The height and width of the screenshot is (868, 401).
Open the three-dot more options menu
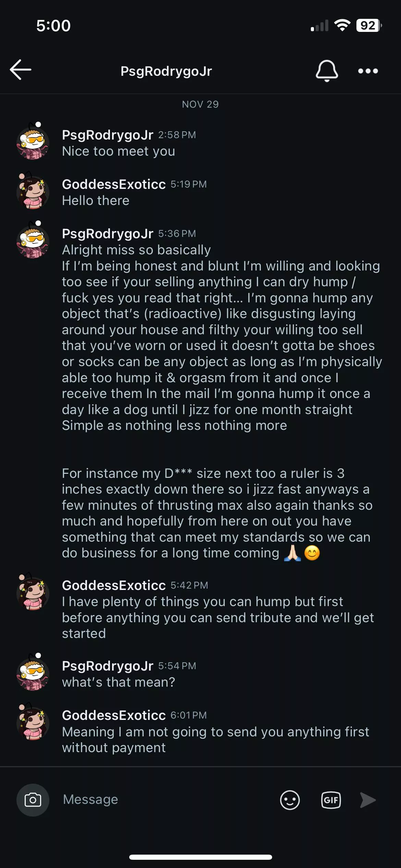click(368, 71)
